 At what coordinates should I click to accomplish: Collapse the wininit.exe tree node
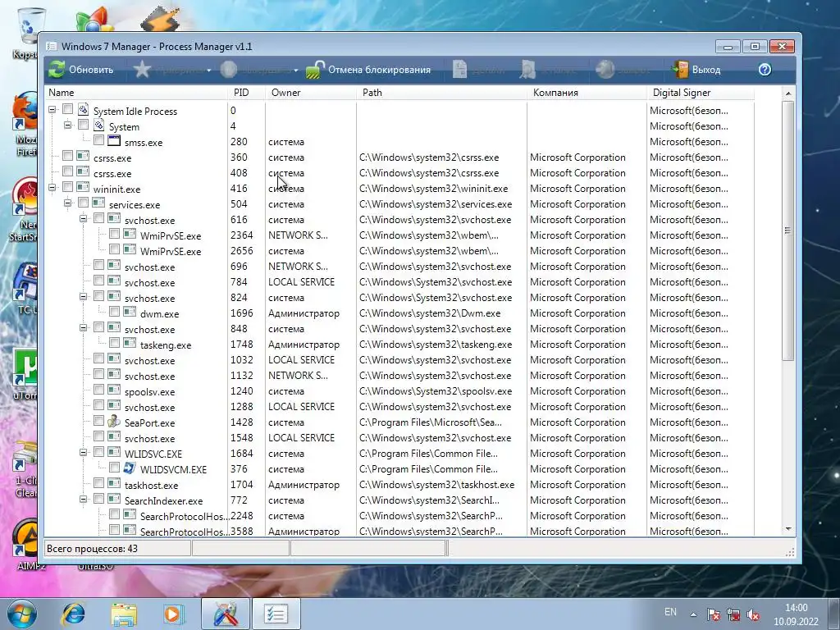coord(52,188)
